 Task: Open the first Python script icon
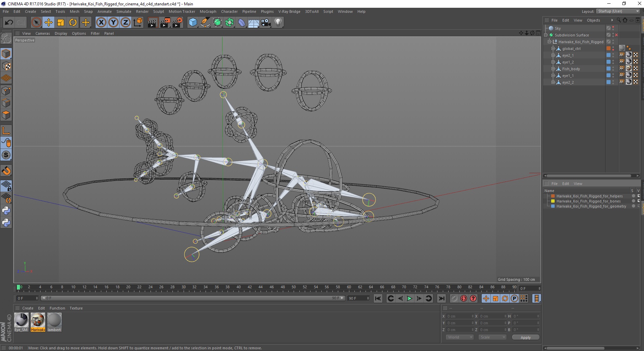(6, 211)
